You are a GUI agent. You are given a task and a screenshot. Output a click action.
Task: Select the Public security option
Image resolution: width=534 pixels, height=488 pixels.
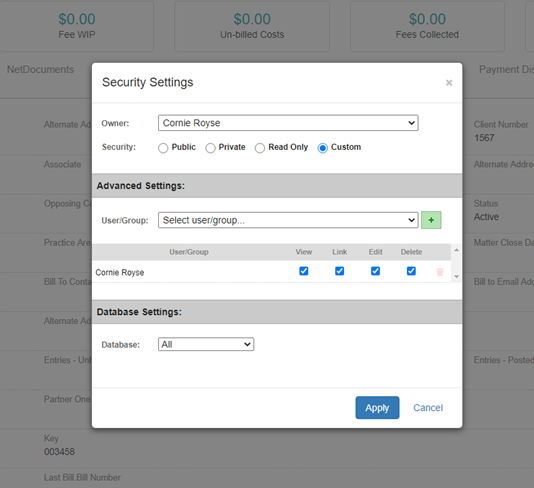coord(163,148)
